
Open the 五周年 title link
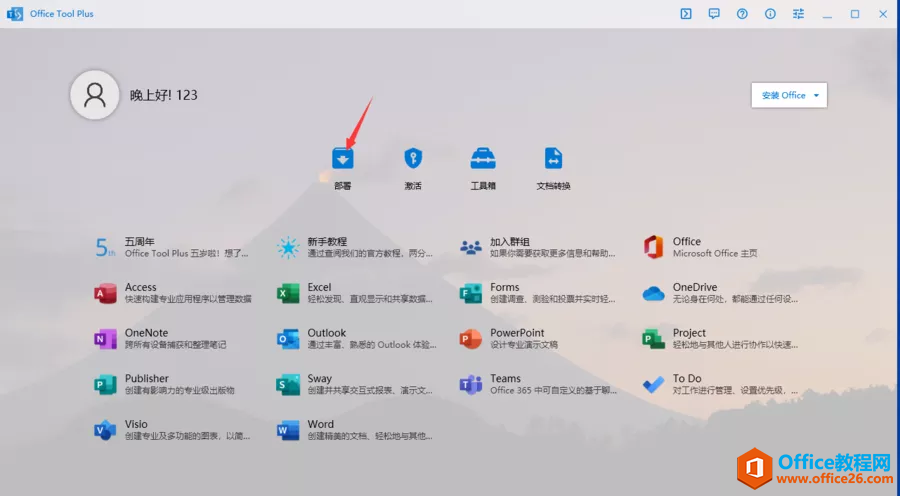tap(139, 242)
